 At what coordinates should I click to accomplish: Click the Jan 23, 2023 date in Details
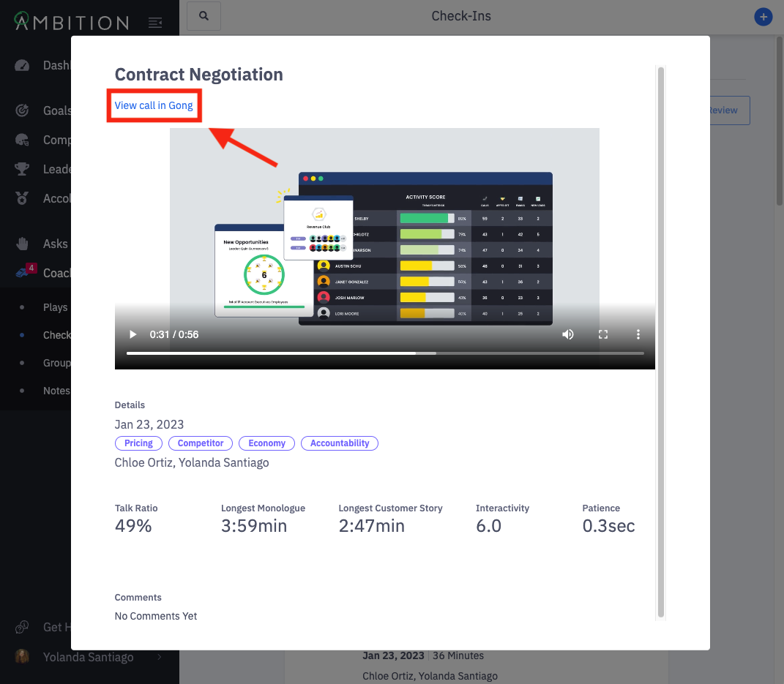[x=149, y=424]
